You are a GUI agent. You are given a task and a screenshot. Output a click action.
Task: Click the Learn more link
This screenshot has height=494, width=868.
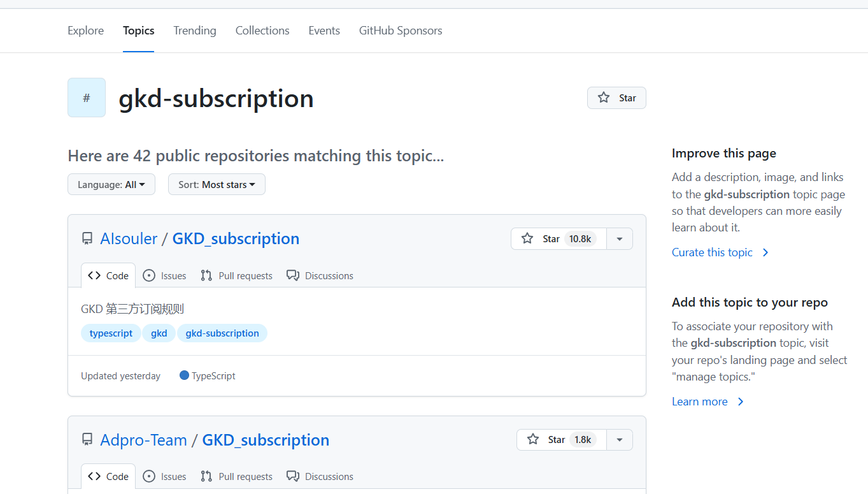(699, 402)
